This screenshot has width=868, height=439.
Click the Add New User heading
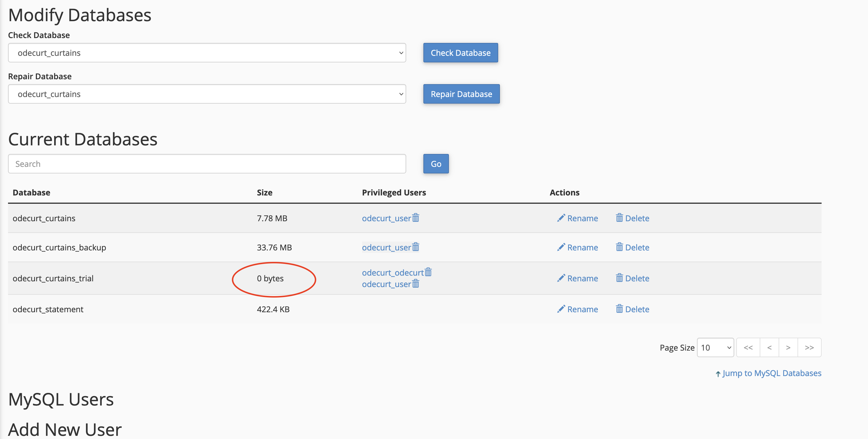(65, 430)
